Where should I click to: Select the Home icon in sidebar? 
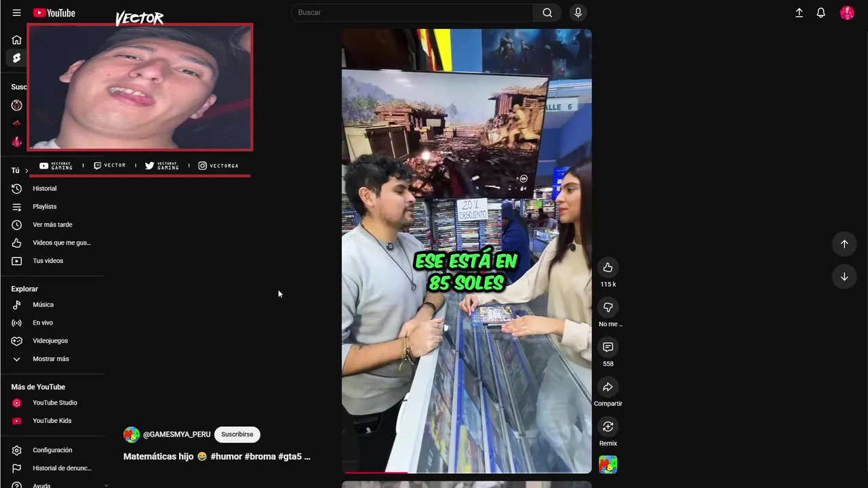pos(16,40)
